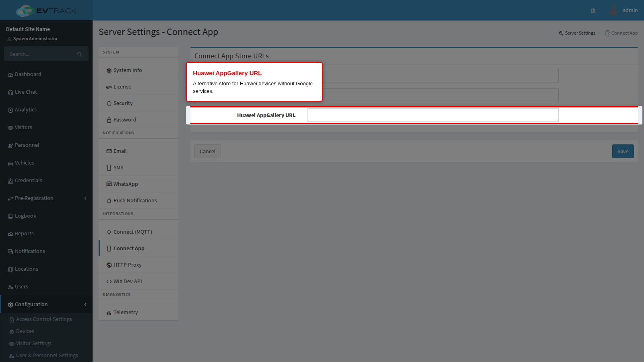This screenshot has width=644, height=362.
Task: Open the book icon in the top bar
Action: click(x=593, y=11)
